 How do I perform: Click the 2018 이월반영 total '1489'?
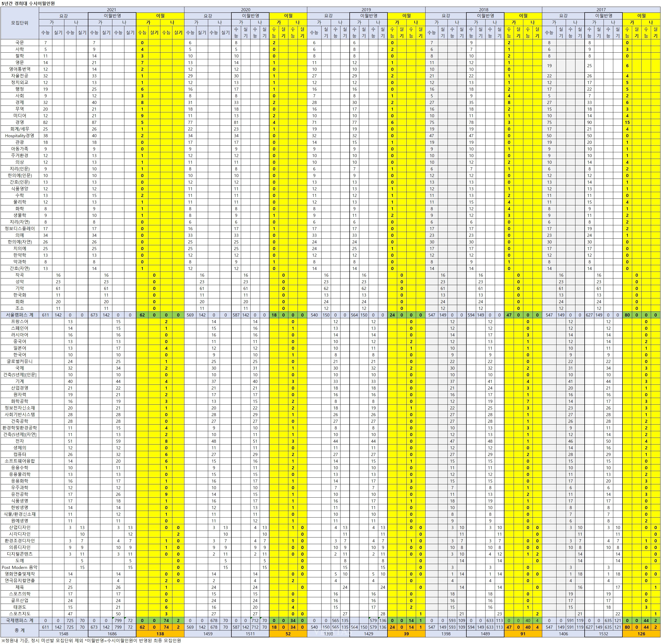[485, 634]
